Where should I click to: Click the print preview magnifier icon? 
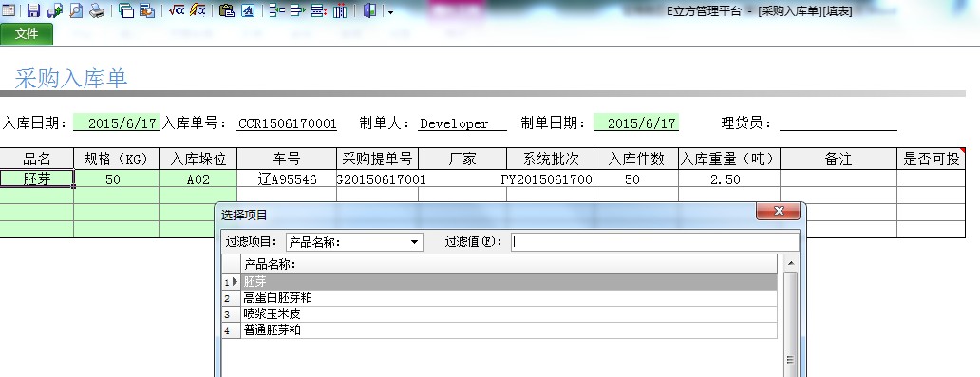click(76, 10)
